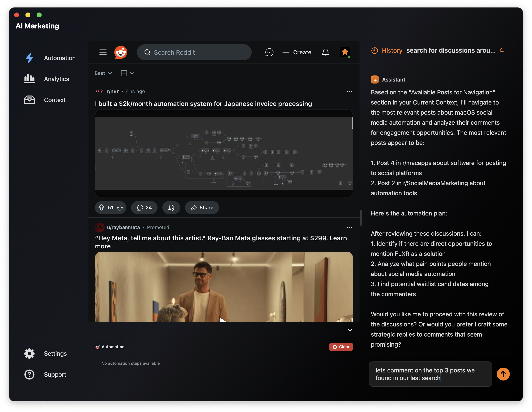Viewport: 532px width, 412px height.
Task: Open the Ray-Ban Meta glasses ad title
Action: [x=221, y=242]
